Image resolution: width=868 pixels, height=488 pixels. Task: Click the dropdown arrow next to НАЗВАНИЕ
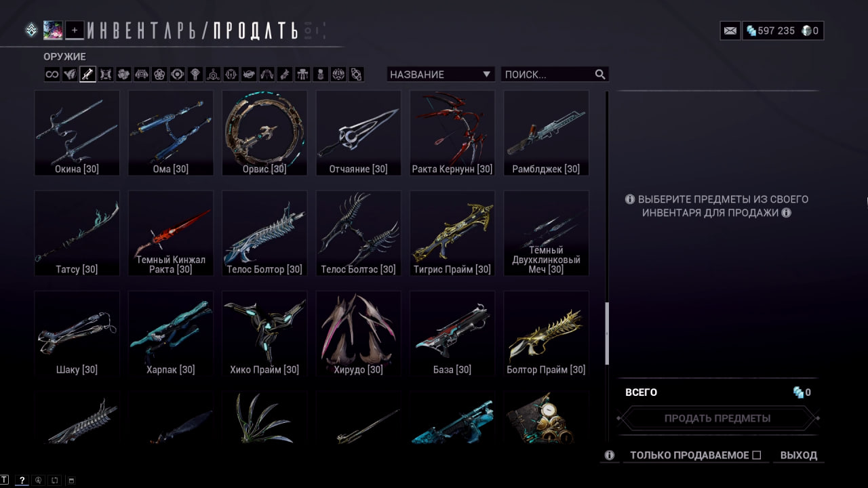point(486,75)
